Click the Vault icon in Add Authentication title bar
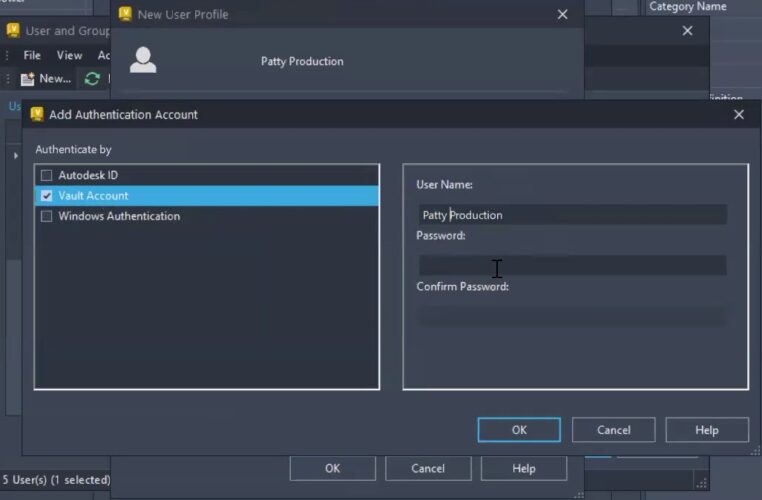Viewport: 762px width, 500px height. (37, 114)
